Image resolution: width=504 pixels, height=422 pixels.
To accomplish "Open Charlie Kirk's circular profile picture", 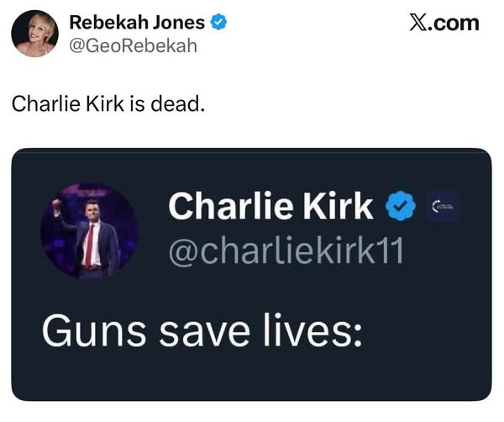I will pyautogui.click(x=89, y=230).
